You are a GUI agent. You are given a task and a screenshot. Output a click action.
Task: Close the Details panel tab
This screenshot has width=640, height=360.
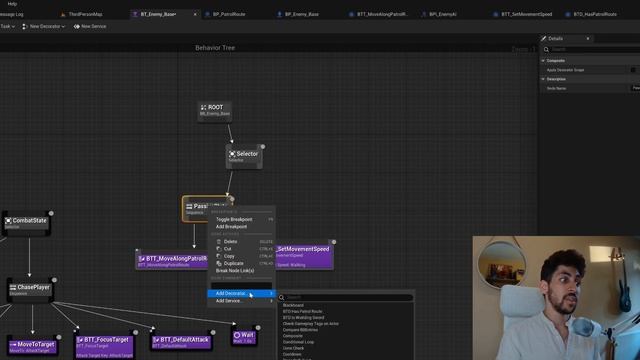(588, 38)
